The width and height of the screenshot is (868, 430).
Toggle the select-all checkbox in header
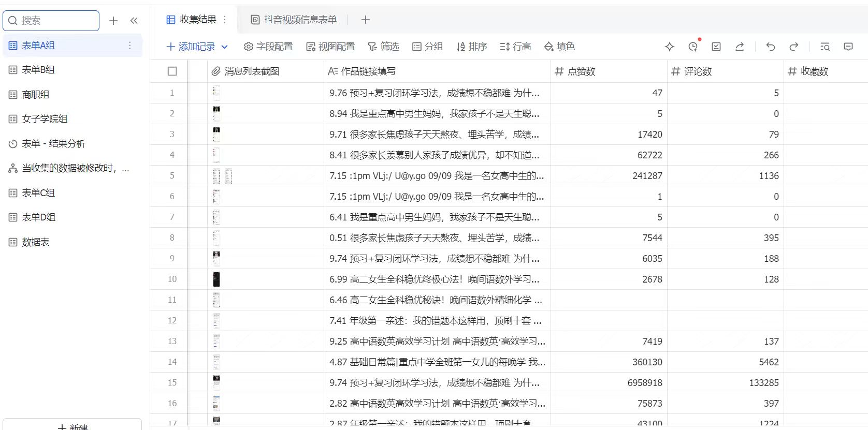[x=172, y=71]
